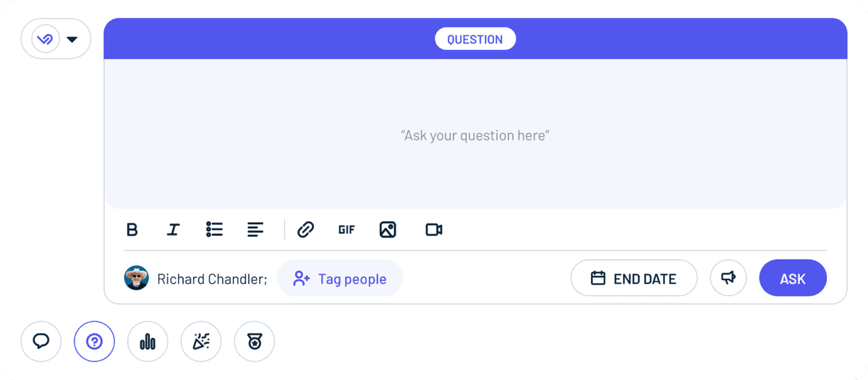Set the END DATE for the question
Image resolution: width=868 pixels, height=380 pixels.
(634, 278)
